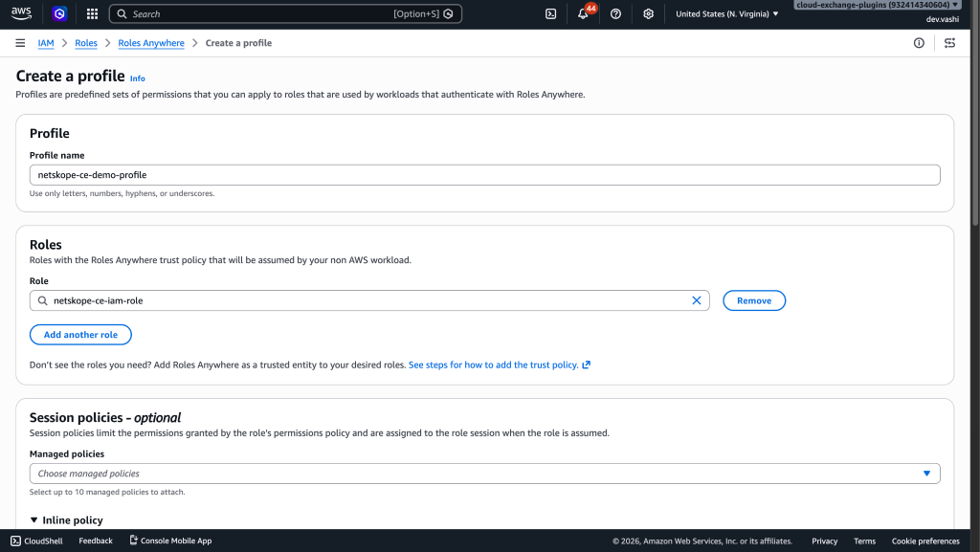The height and width of the screenshot is (552, 980).
Task: Collapse the Inline policy section
Action: point(66,520)
